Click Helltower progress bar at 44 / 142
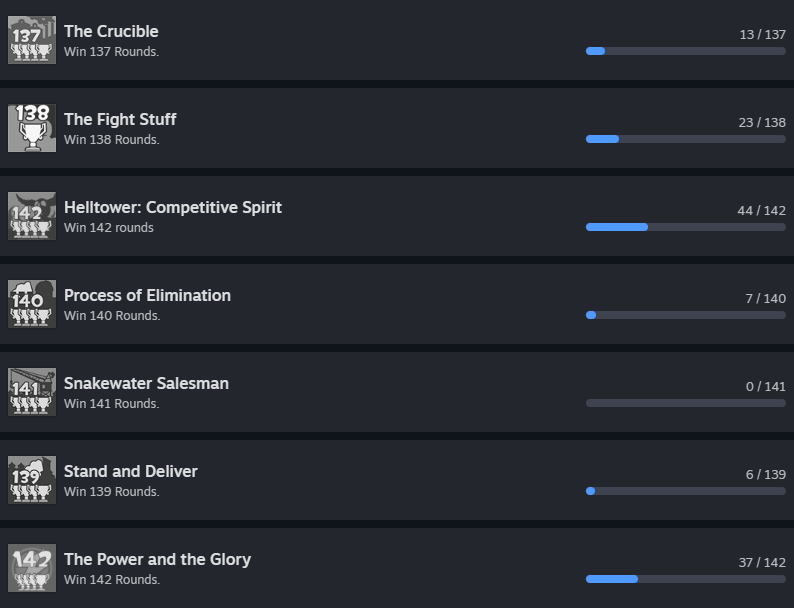This screenshot has height=608, width=794. coord(686,227)
